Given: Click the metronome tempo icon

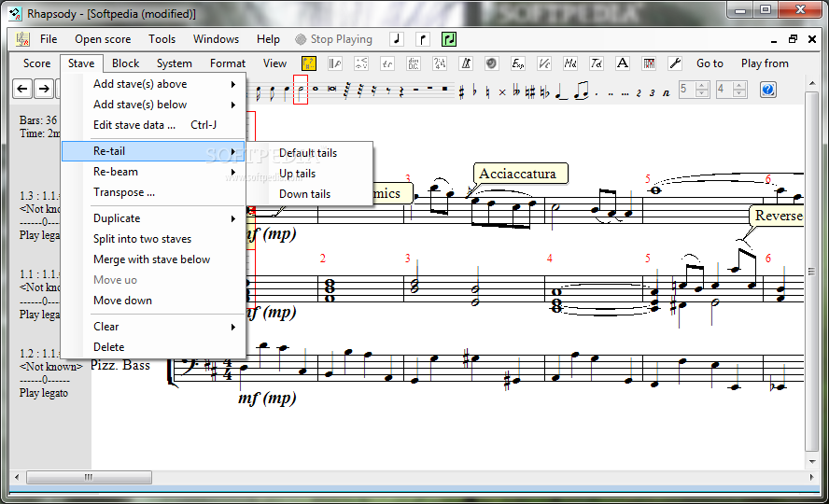Looking at the screenshot, I should pyautogui.click(x=466, y=63).
